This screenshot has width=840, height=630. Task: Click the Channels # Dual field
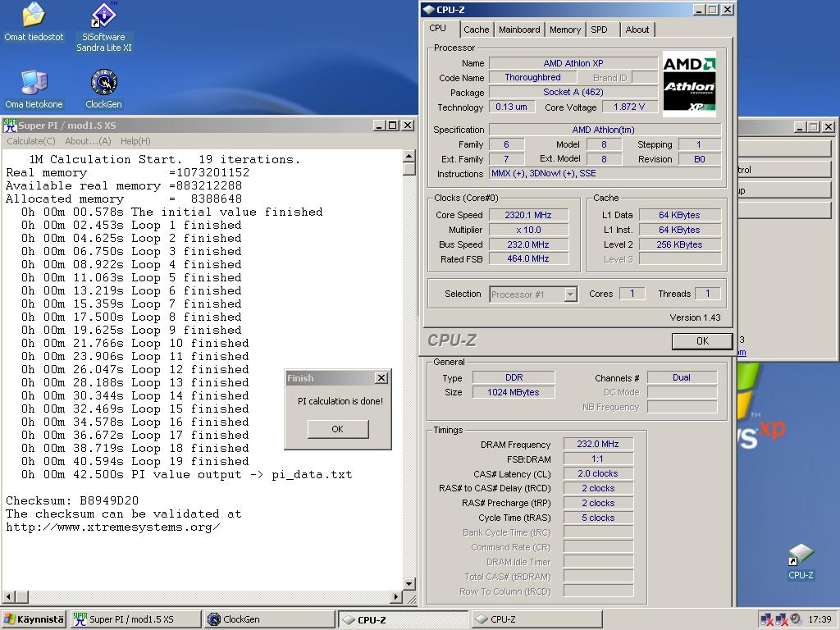click(x=682, y=377)
